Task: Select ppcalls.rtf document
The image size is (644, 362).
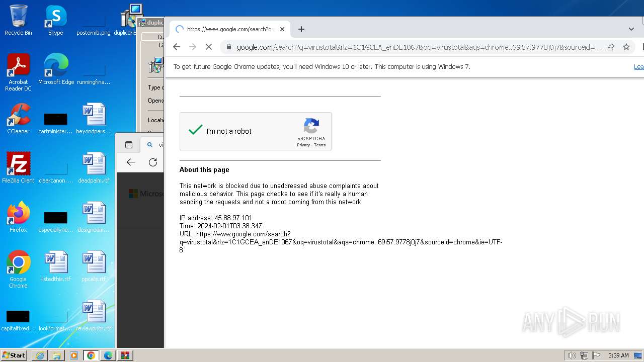Action: tap(94, 267)
